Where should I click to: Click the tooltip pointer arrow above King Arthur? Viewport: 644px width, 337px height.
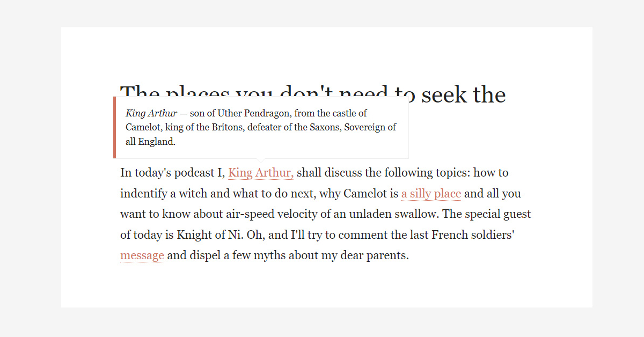coord(261,160)
